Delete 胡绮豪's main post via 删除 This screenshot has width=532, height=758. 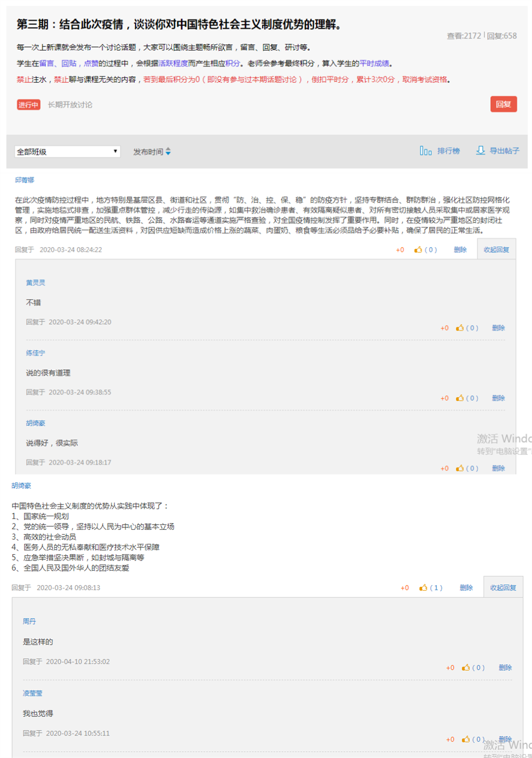(465, 588)
